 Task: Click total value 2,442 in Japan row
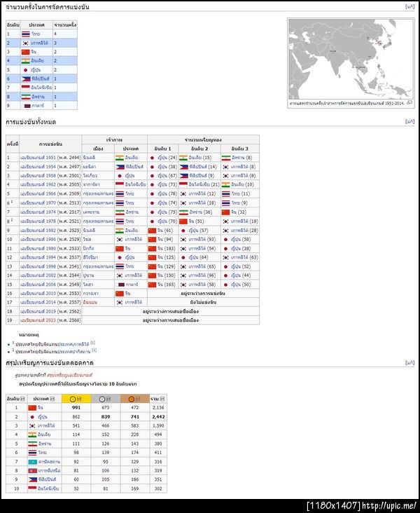coord(158,417)
